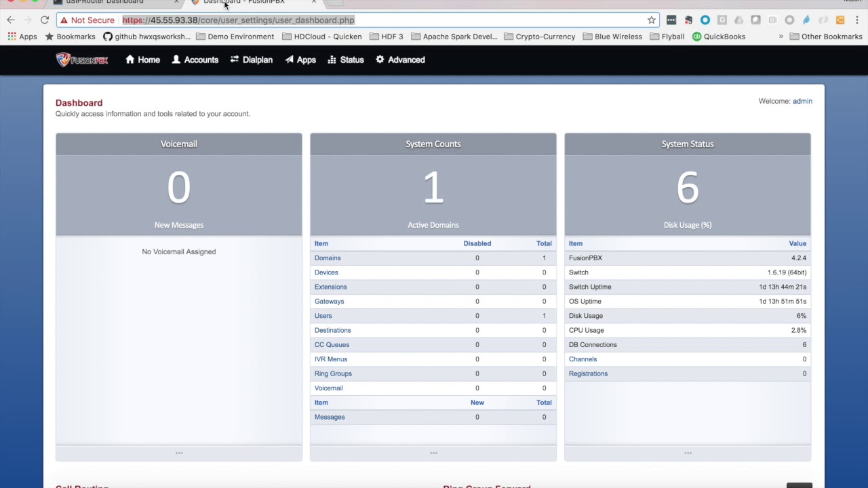Open the Other Bookmarks folder
This screenshot has width=868, height=488.
pos(826,37)
